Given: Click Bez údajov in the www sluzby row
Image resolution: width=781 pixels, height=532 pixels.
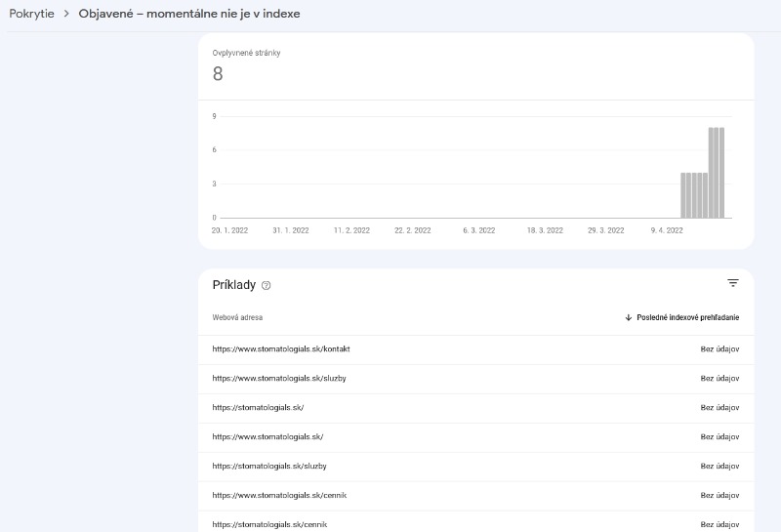Looking at the screenshot, I should tap(719, 378).
